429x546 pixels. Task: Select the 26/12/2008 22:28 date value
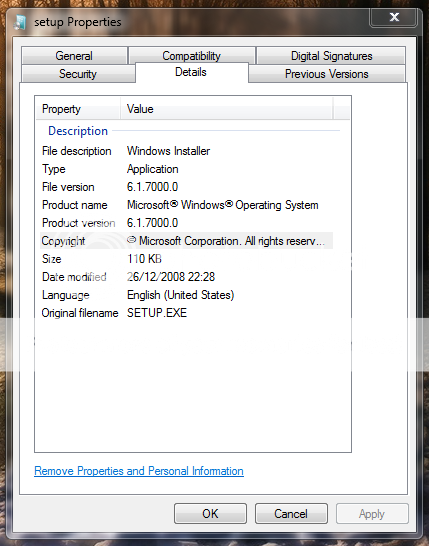171,277
